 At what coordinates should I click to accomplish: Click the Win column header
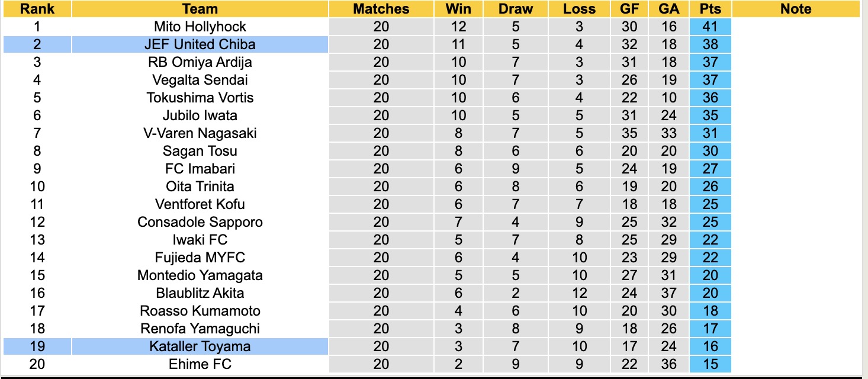458,9
